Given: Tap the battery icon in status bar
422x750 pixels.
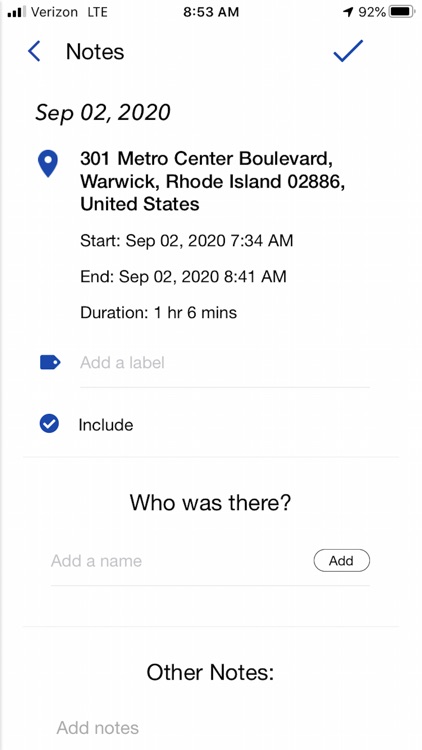Looking at the screenshot, I should coord(403,12).
